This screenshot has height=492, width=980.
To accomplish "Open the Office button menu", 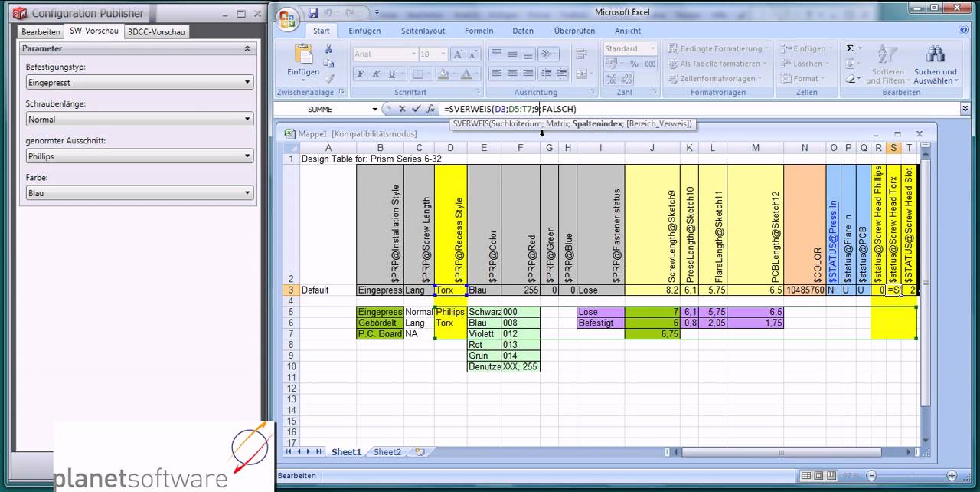I will [x=287, y=20].
